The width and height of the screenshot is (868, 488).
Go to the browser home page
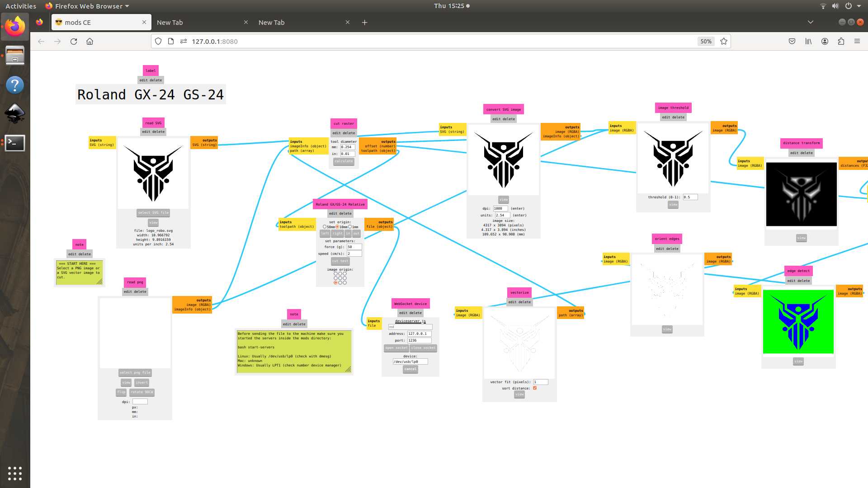[x=90, y=41]
